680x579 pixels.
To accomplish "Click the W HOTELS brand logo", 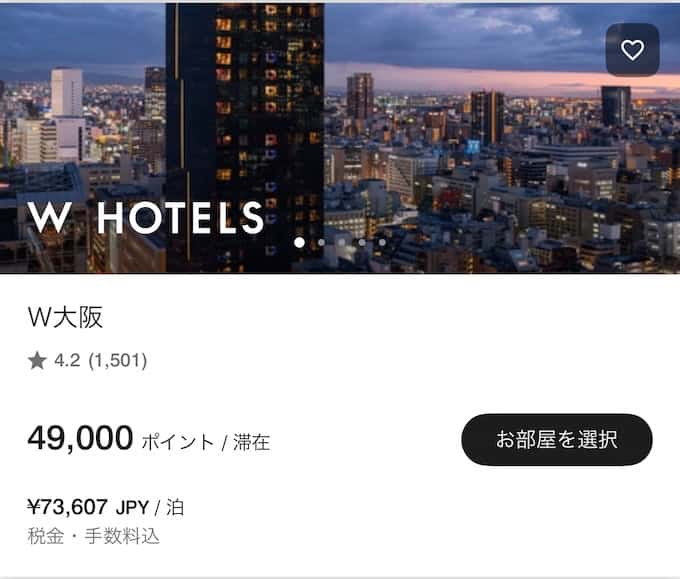I will (x=146, y=217).
